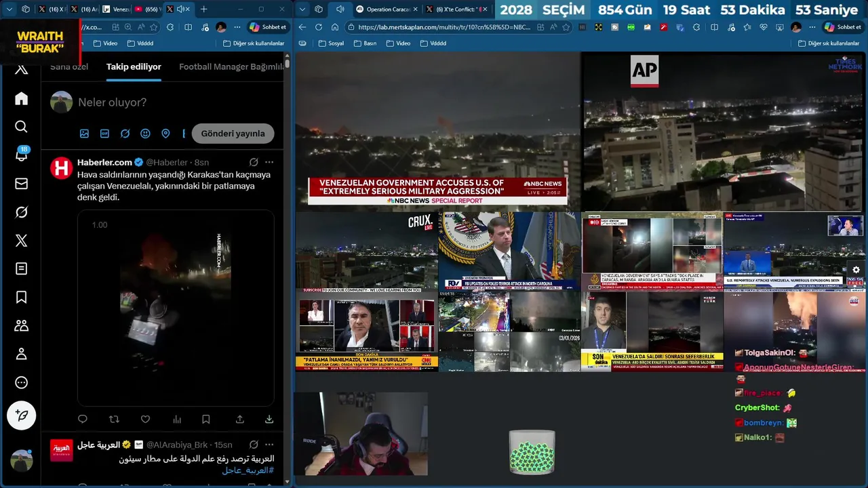Toggle audio tab indicator in right browser

coord(340,9)
